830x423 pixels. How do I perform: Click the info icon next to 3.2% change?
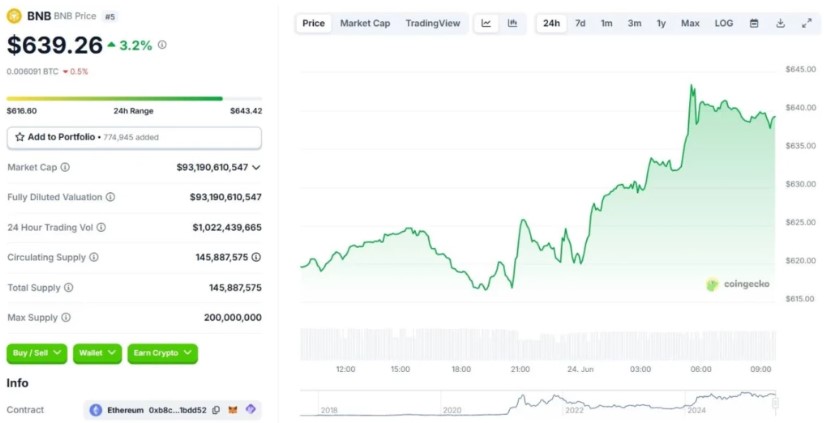(x=162, y=45)
